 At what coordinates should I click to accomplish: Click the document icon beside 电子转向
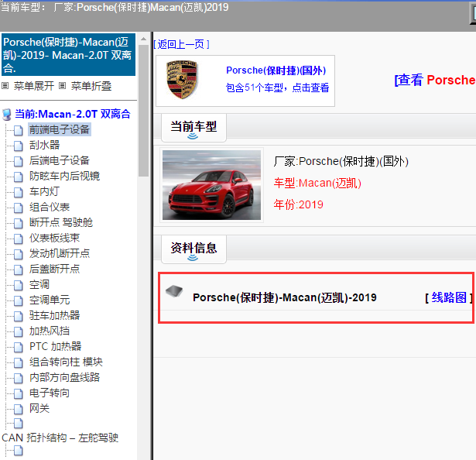pyautogui.click(x=19, y=393)
